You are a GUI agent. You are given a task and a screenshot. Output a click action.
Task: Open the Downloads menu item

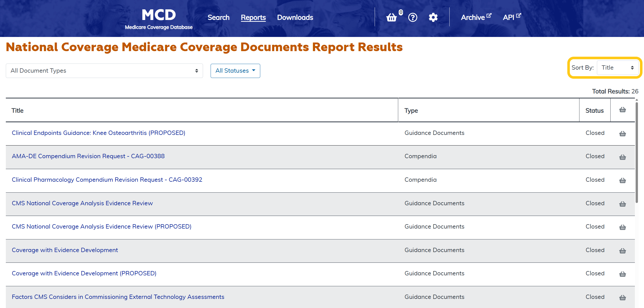[295, 17]
